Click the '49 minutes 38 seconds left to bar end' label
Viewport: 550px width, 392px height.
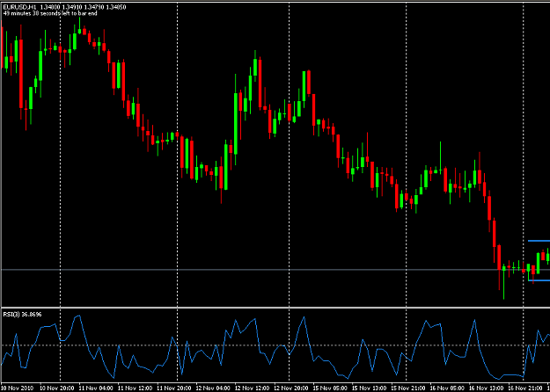coord(50,13)
